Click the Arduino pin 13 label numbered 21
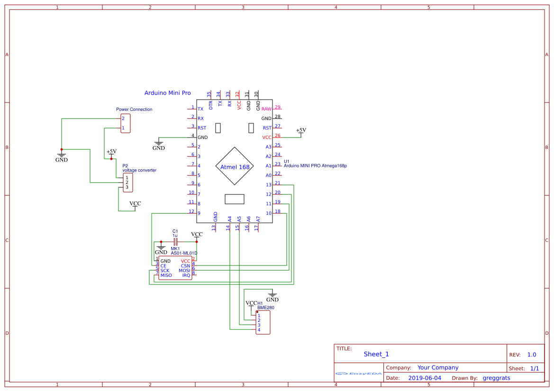 (269, 185)
